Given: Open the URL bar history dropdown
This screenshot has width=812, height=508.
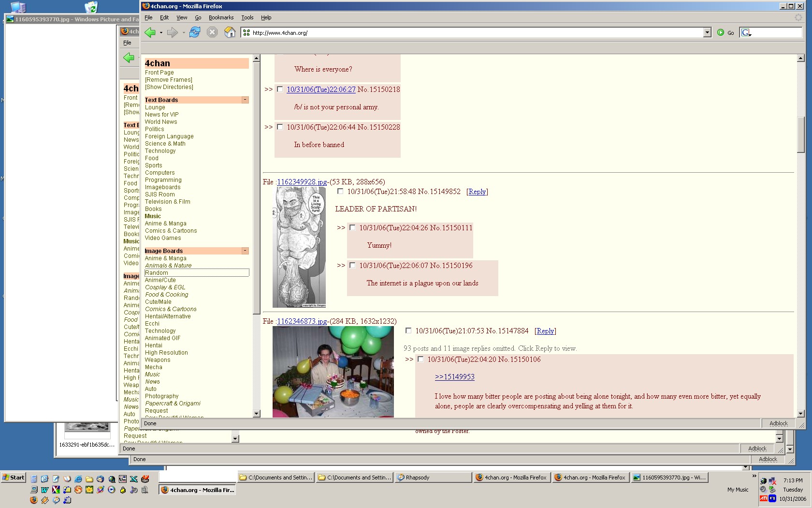Looking at the screenshot, I should click(707, 32).
